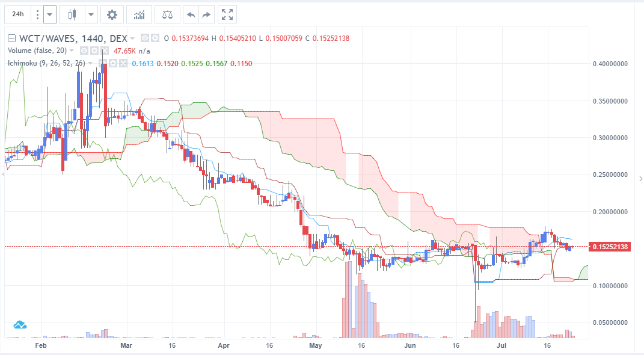Click the Ichimoku (9, 26, 52, 26) label
Image resolution: width=644 pixels, height=355 pixels.
click(x=46, y=63)
